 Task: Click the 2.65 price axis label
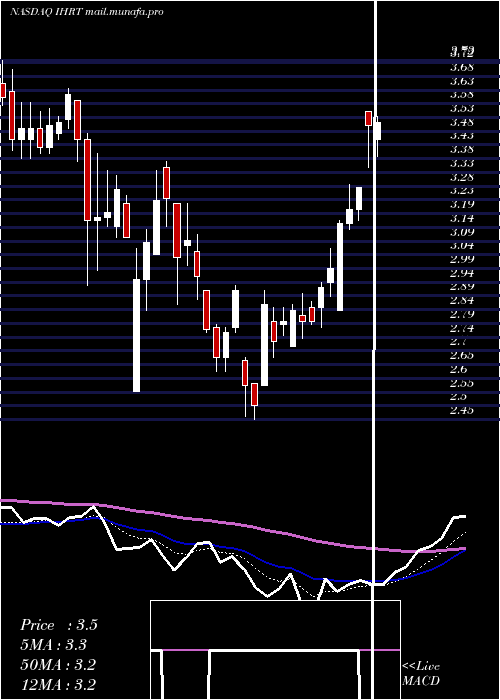coord(462,356)
